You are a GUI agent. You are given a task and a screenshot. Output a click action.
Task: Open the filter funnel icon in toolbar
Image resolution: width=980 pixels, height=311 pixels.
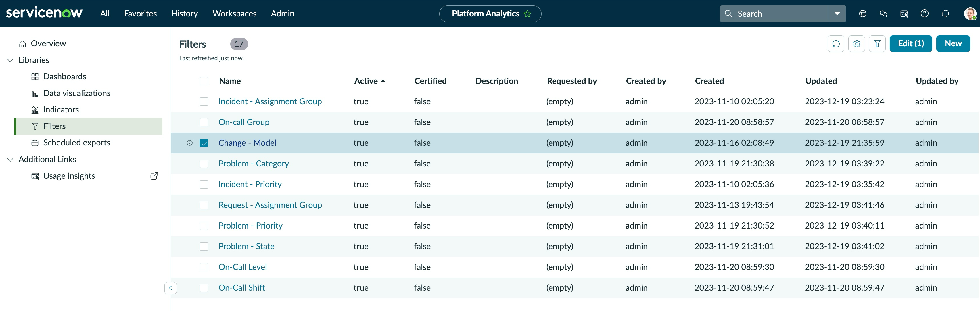[877, 44]
